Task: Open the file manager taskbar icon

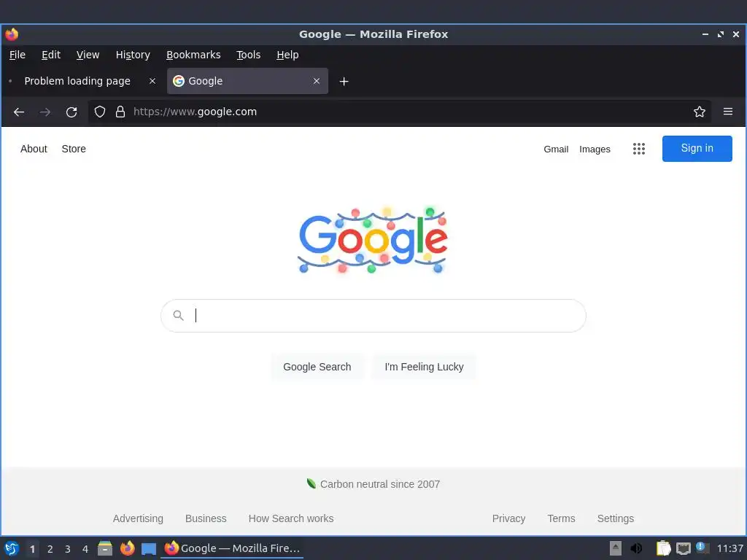Action: coord(105,548)
